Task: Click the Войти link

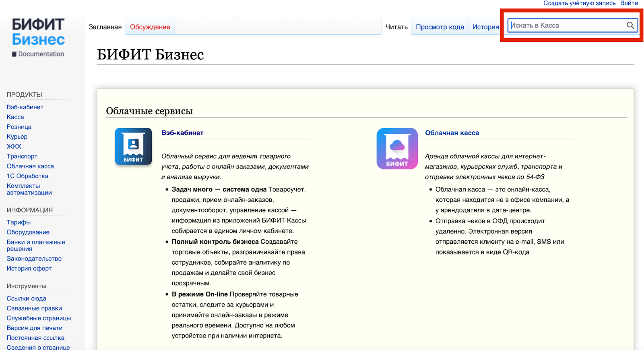Action: pyautogui.click(x=629, y=3)
